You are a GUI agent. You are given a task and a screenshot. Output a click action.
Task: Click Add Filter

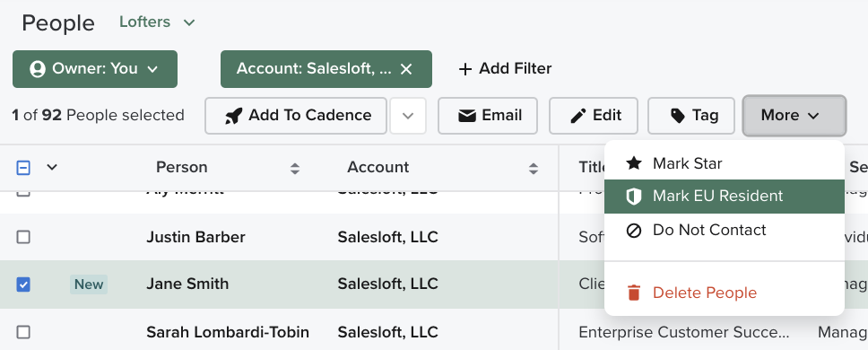pyautogui.click(x=505, y=69)
